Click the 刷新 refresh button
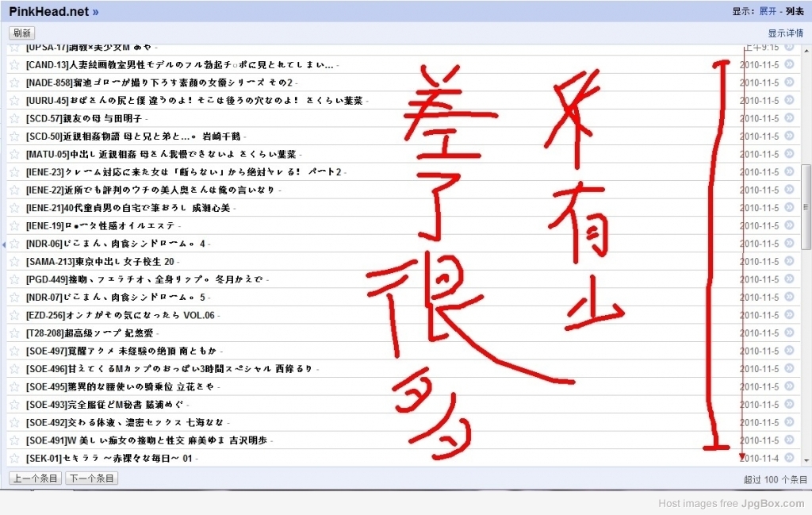812x515 pixels. 21,33
